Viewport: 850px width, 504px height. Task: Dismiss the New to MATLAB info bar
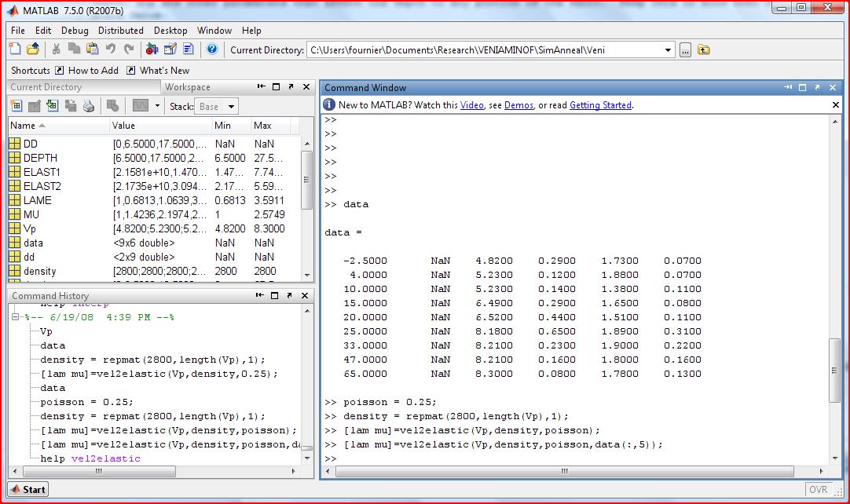(x=835, y=105)
